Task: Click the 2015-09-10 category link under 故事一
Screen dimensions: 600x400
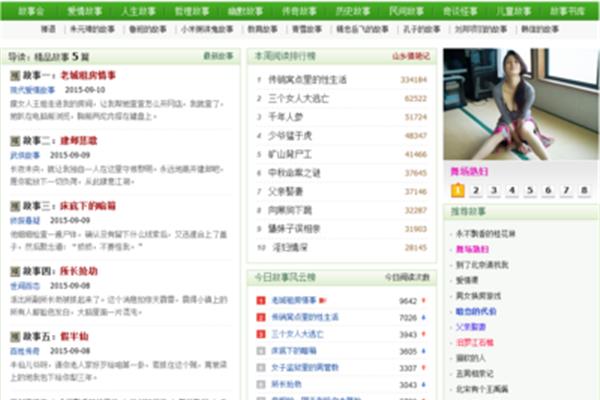Action: point(33,90)
